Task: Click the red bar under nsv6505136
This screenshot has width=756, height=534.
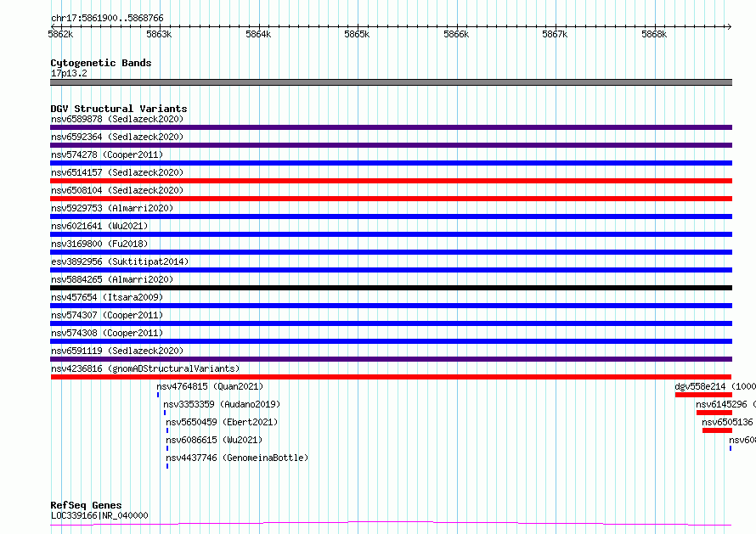Action: point(717,430)
